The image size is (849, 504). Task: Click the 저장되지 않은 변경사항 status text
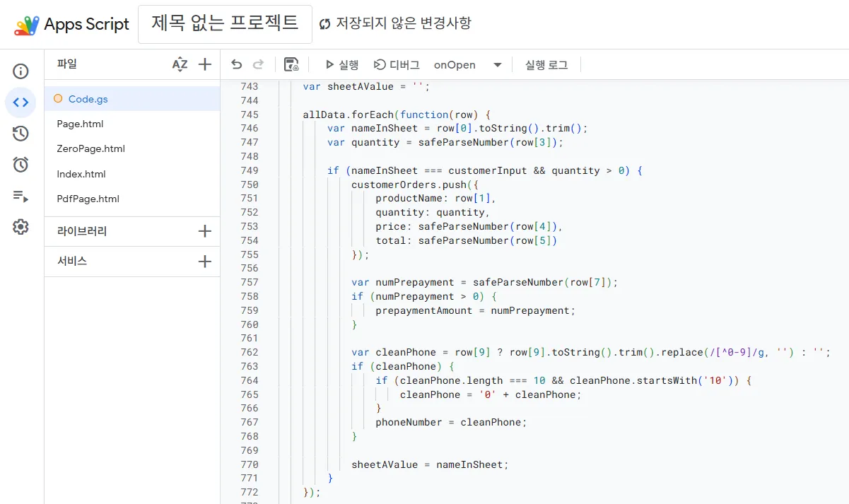tap(403, 23)
